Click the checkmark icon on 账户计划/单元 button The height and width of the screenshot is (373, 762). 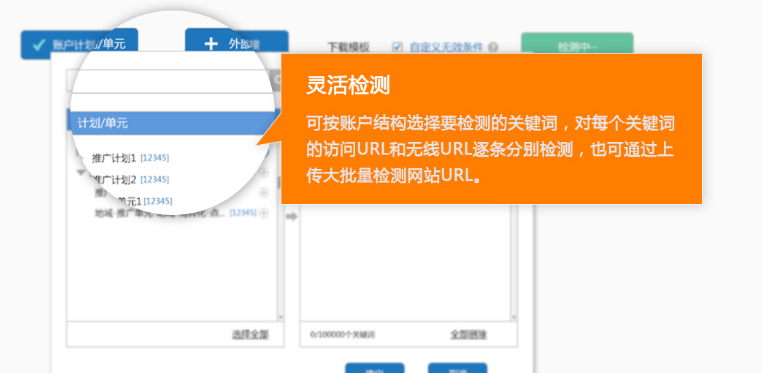(39, 45)
